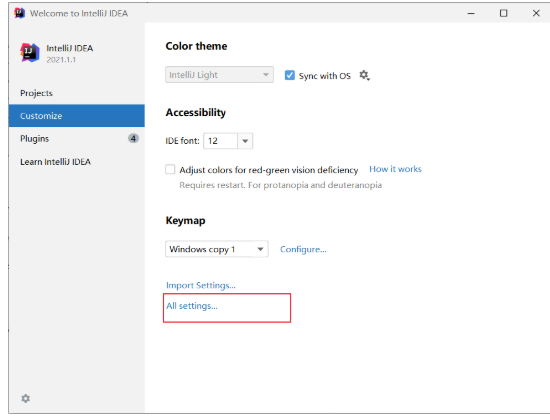This screenshot has height=420, width=550.
Task: Expand the IDE font size dropdown arrow
Action: [x=245, y=141]
